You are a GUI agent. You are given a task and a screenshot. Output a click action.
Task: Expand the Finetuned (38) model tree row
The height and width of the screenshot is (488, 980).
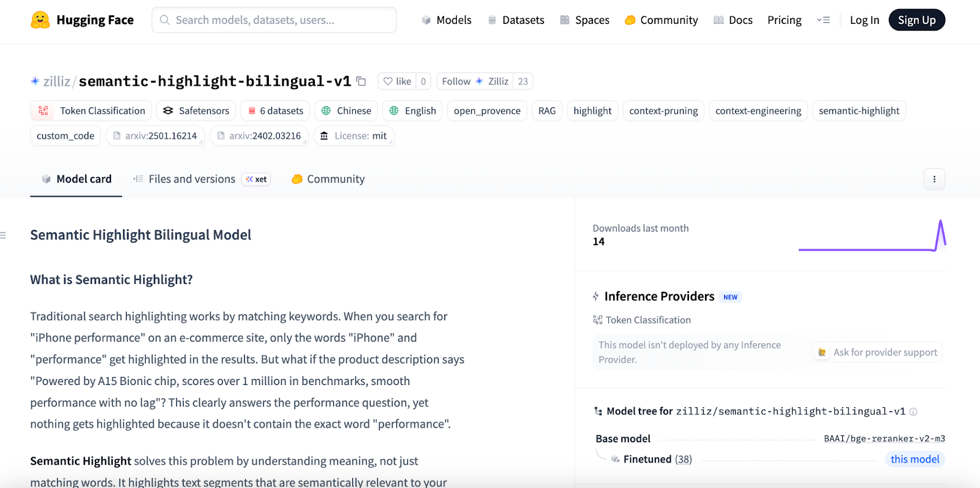tap(650, 459)
